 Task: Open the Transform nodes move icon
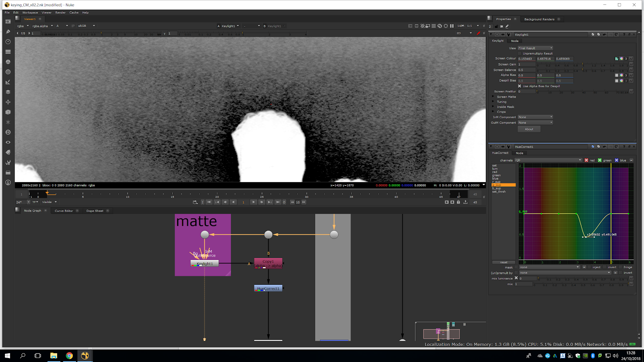click(8, 102)
